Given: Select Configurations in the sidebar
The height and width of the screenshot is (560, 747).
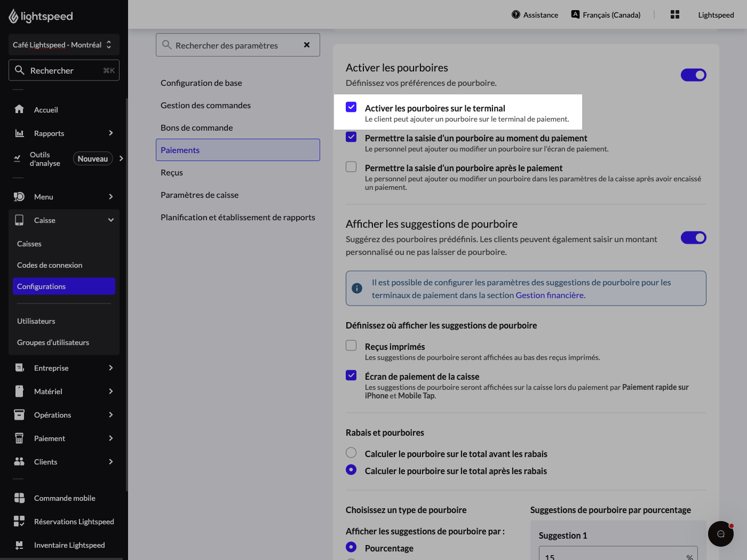Looking at the screenshot, I should click(x=64, y=286).
